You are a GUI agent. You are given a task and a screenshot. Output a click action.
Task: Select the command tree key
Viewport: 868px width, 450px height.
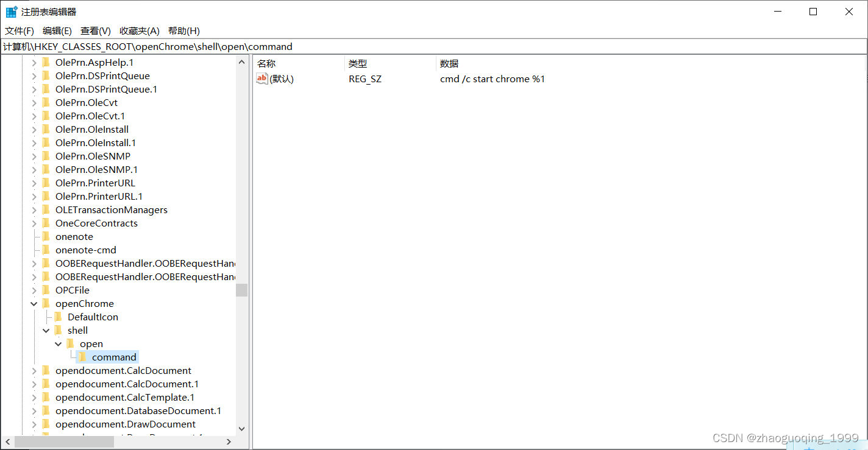point(114,357)
